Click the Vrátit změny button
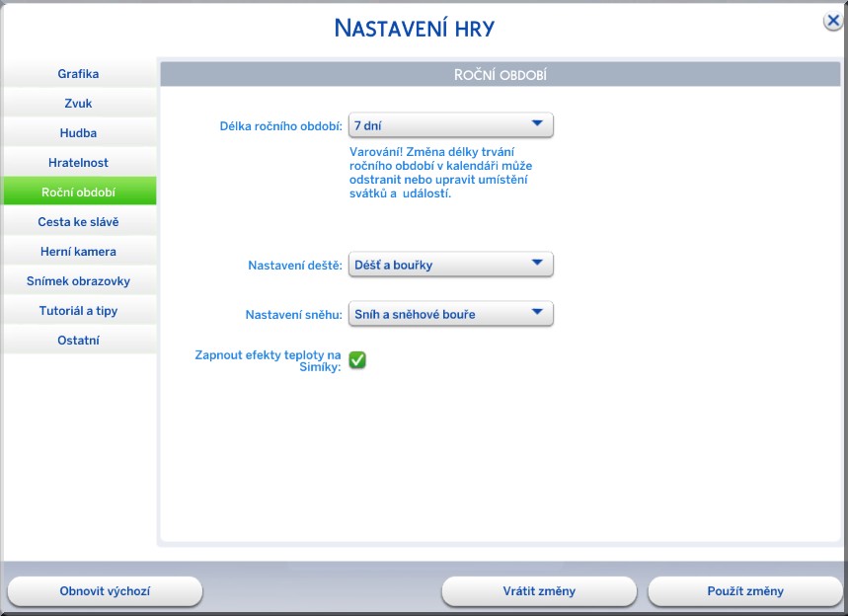Viewport: 848px width, 616px height. pos(539,591)
